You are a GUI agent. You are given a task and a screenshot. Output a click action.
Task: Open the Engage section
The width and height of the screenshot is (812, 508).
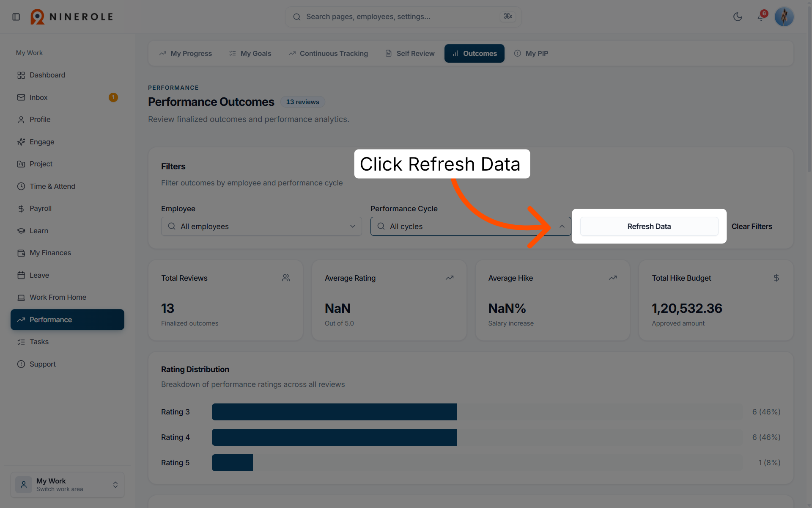(67, 142)
